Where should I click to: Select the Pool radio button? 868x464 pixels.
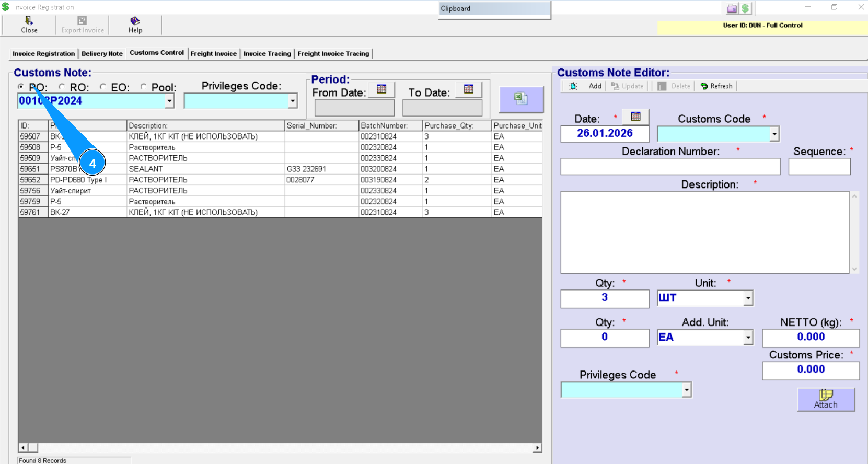(x=143, y=87)
